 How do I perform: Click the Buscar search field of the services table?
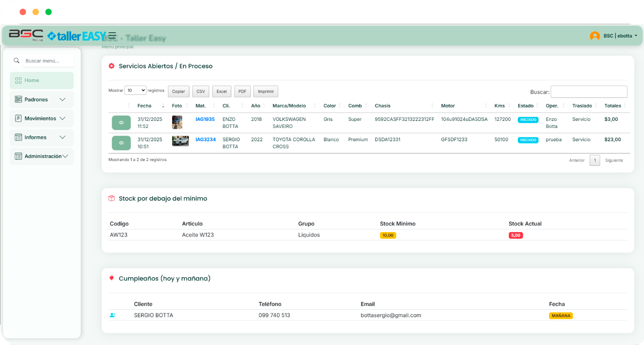589,91
